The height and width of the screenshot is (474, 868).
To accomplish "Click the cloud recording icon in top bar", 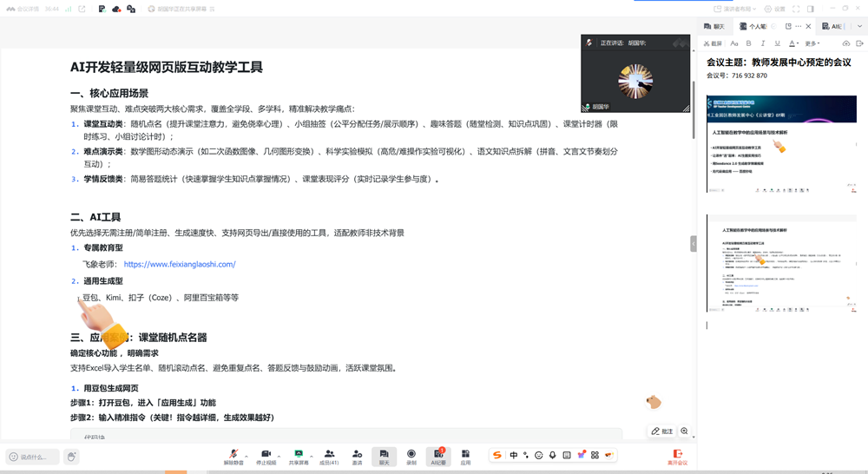I will (116, 9).
